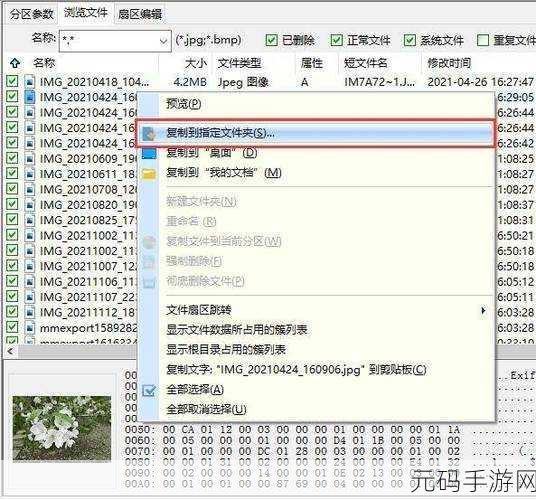Screen dimensions: 536x500
Task: Copy text IMG_20210424_160906.jpg to clipboard
Action: (x=316, y=369)
